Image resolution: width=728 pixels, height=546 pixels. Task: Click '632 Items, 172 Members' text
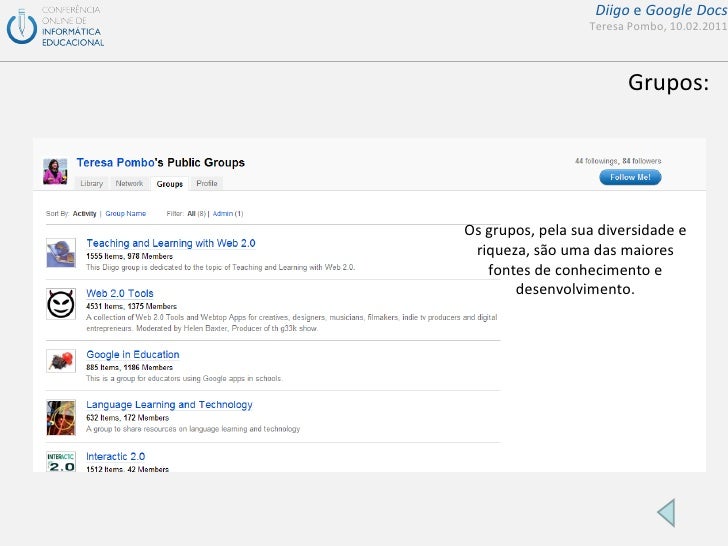tap(128, 418)
